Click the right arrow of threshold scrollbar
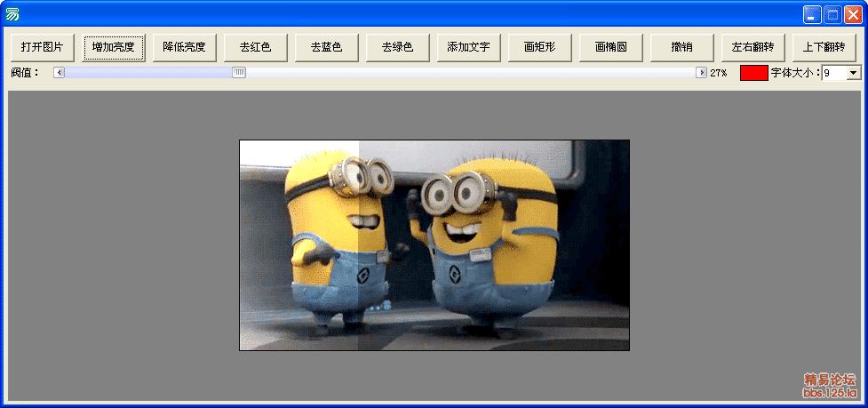 701,73
